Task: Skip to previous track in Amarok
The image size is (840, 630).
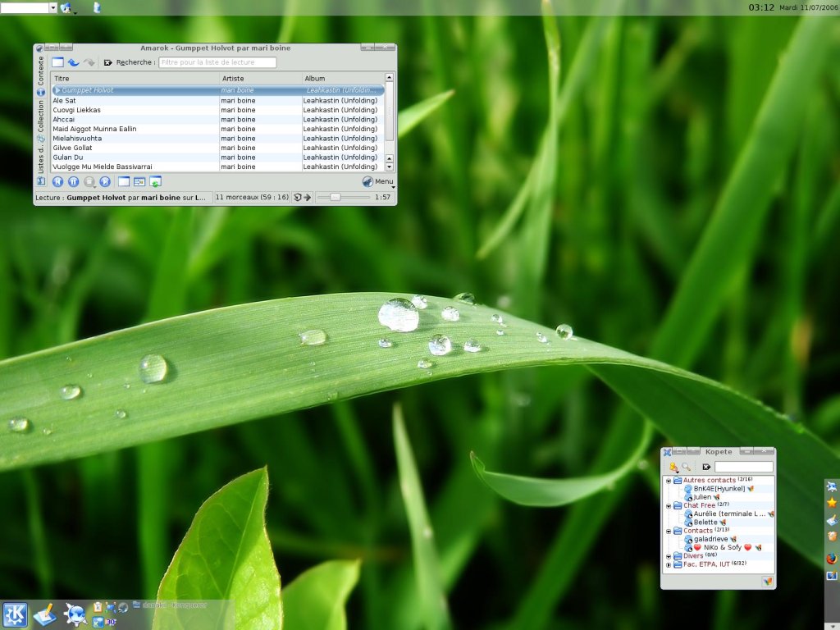Action: click(58, 181)
